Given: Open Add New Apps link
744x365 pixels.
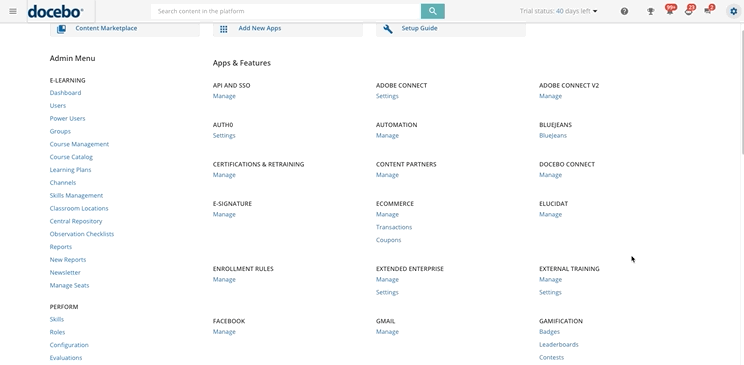Looking at the screenshot, I should click(x=260, y=28).
